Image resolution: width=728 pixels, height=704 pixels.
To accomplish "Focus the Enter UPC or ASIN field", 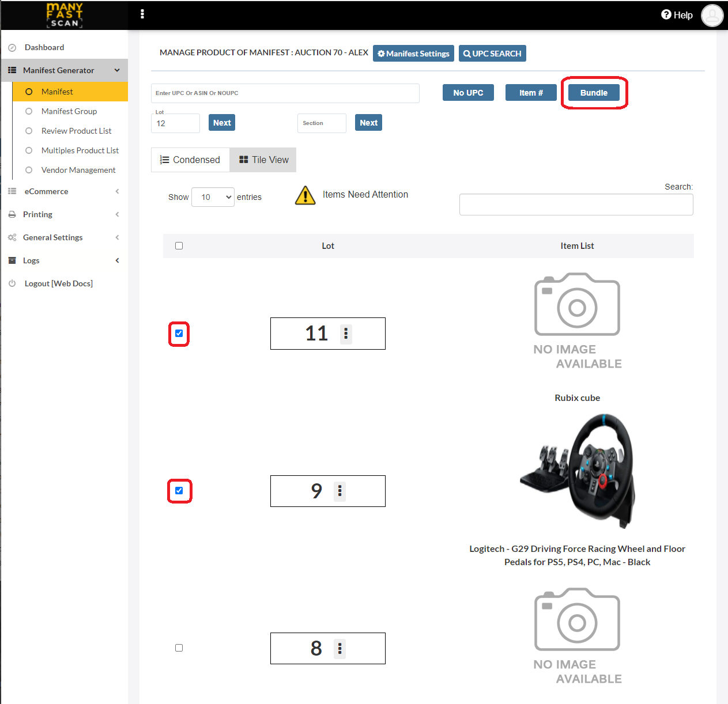I will 285,93.
